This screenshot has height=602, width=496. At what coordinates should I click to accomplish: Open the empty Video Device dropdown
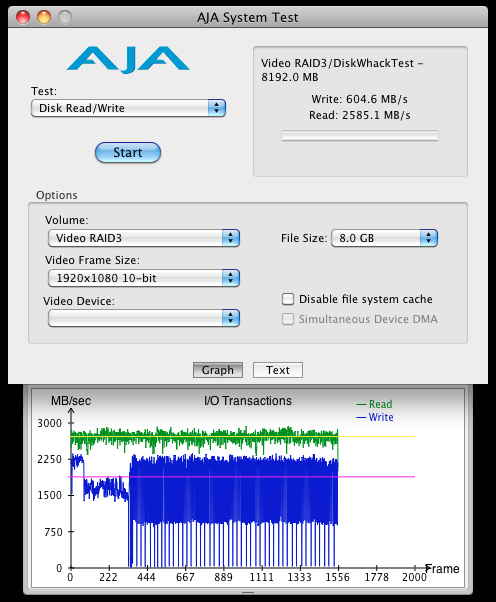point(144,318)
